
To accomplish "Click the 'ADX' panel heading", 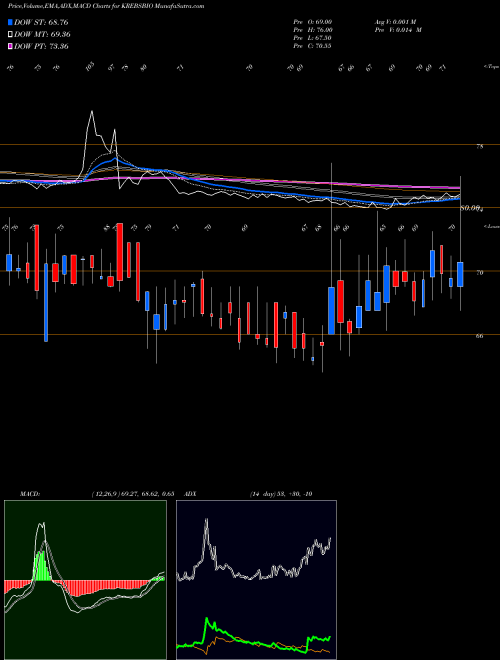I will pyautogui.click(x=190, y=494).
